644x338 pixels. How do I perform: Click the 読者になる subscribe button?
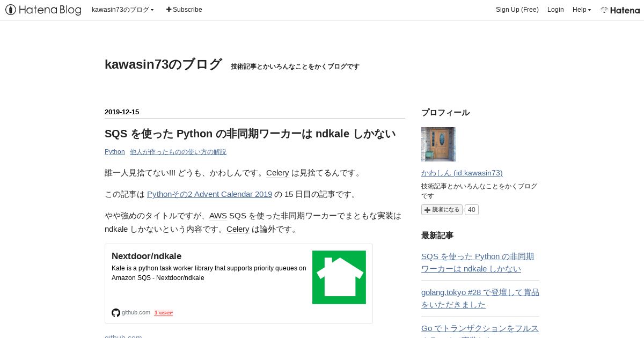coord(442,210)
